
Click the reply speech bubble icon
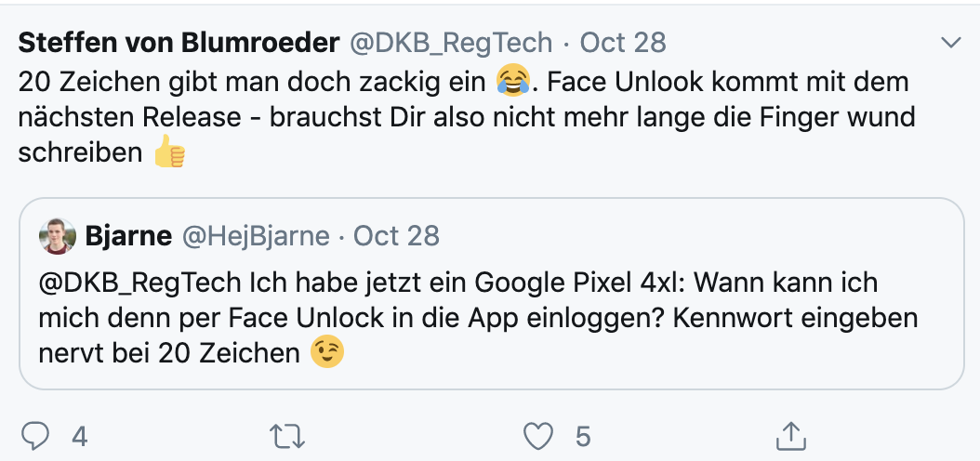pos(35,435)
